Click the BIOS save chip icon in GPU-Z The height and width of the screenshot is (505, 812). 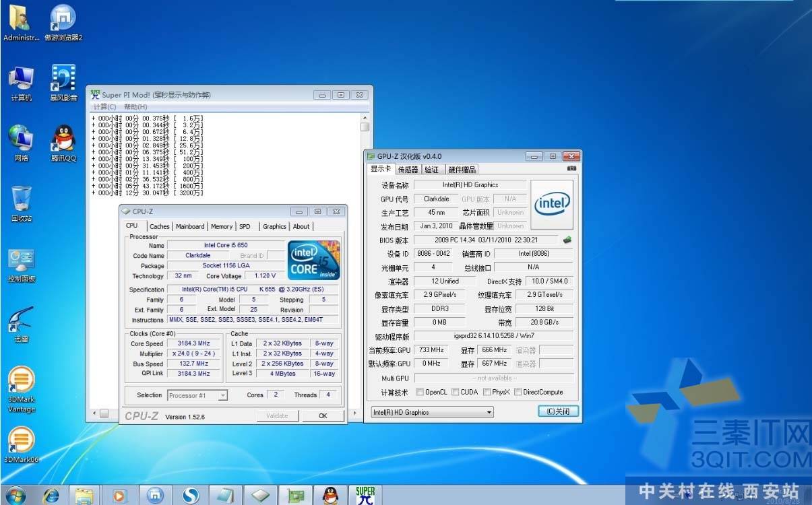(x=567, y=240)
